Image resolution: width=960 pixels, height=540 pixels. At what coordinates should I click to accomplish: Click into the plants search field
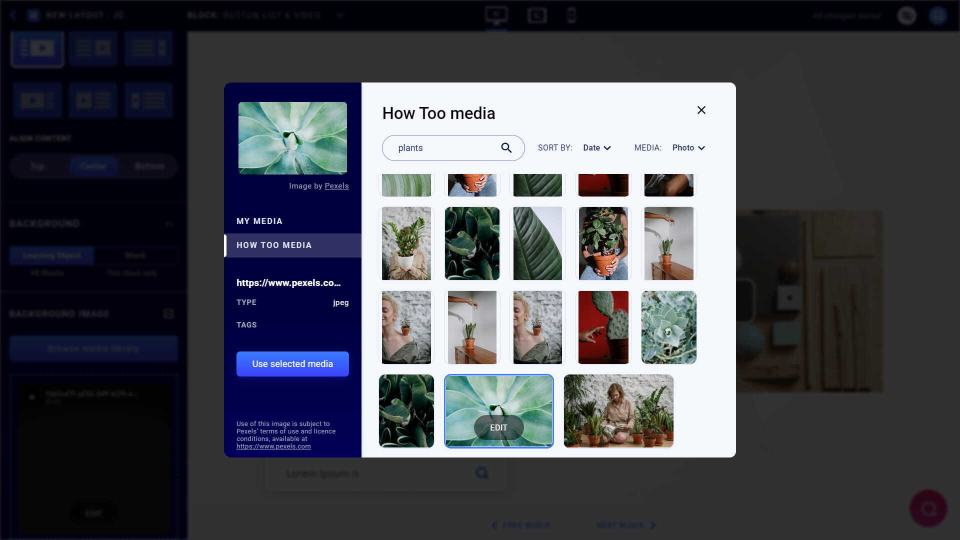[445, 148]
